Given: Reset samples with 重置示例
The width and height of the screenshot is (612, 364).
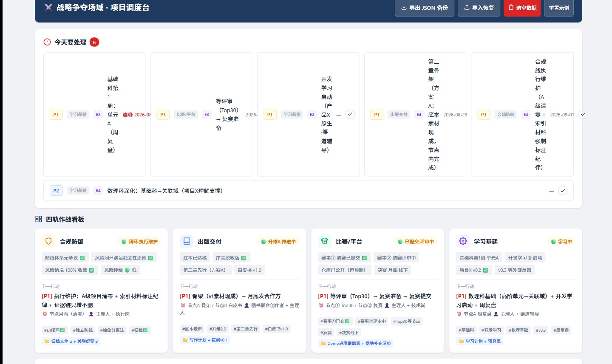Looking at the screenshot, I should (x=559, y=8).
